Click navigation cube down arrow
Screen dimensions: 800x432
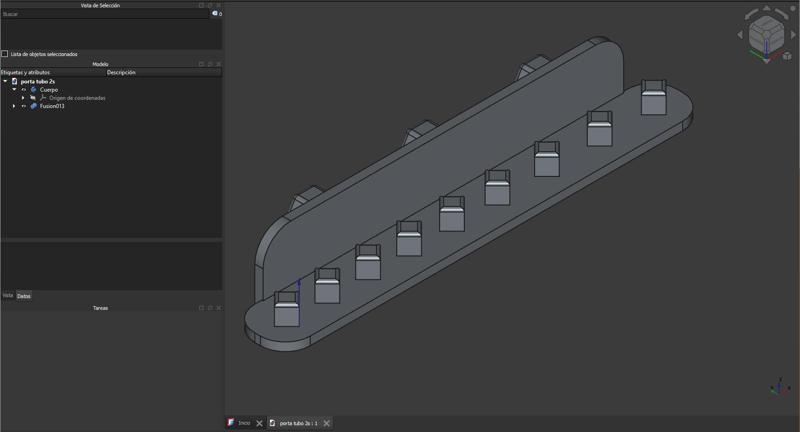766,61
